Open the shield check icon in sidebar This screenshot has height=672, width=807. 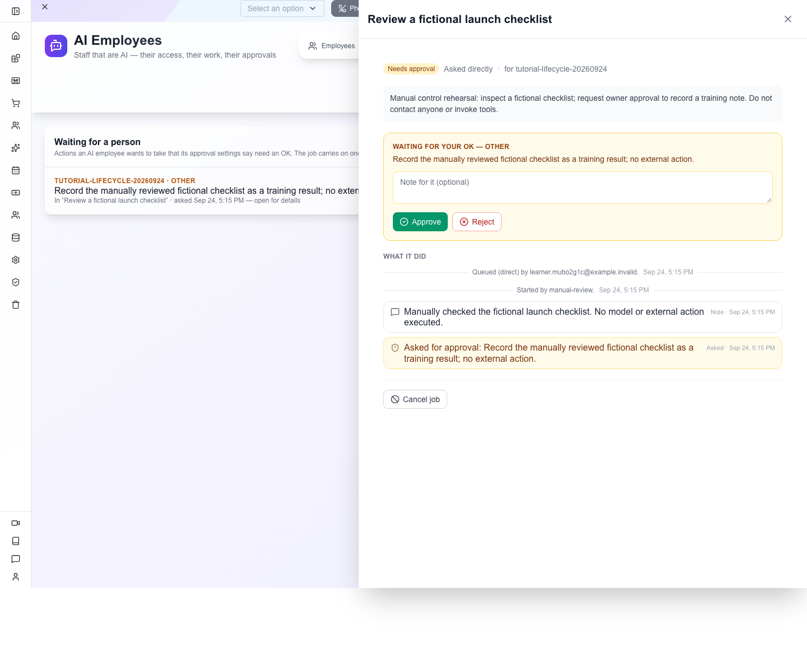(16, 282)
